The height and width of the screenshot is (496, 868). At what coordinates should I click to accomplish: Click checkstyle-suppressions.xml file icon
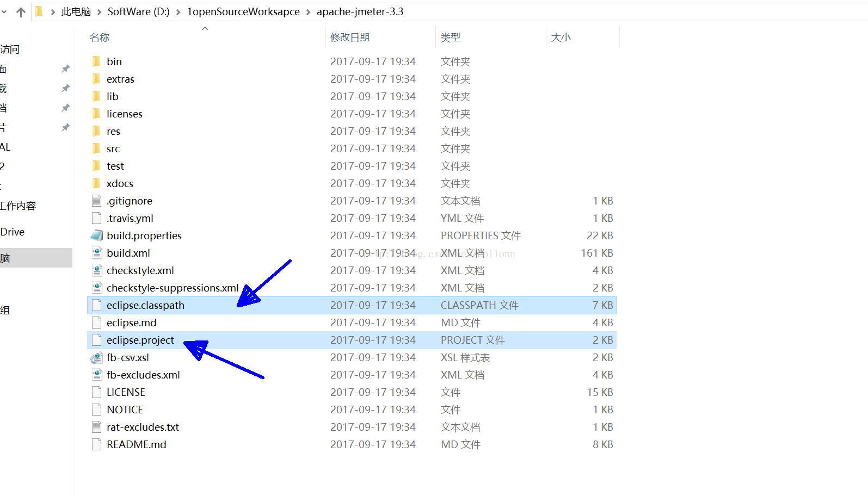pyautogui.click(x=97, y=288)
